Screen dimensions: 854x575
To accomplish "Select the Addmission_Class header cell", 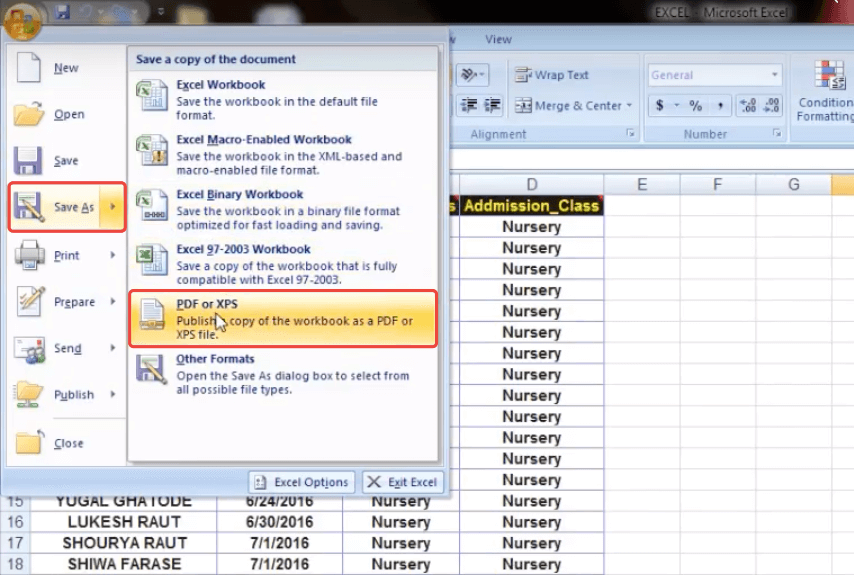I will coord(532,206).
